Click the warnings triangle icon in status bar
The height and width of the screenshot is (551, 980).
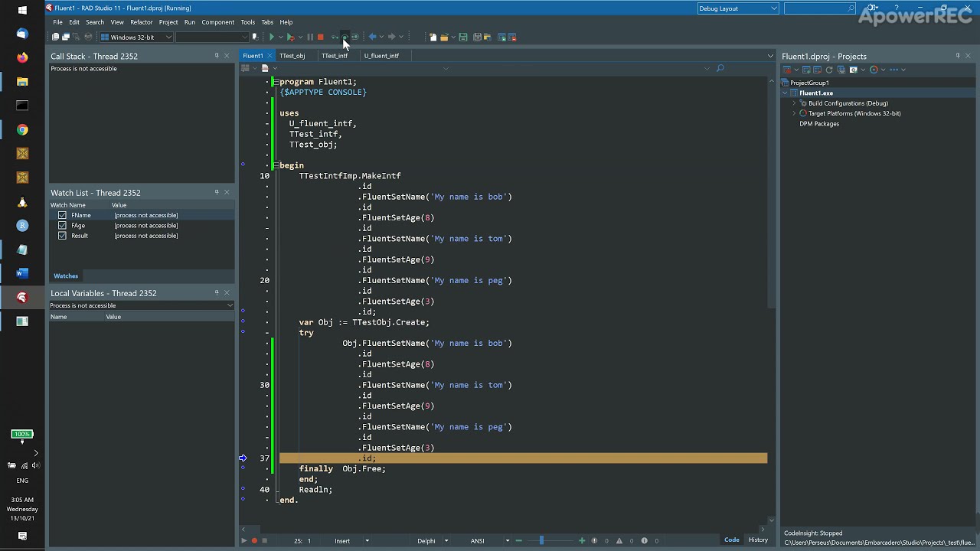click(619, 541)
